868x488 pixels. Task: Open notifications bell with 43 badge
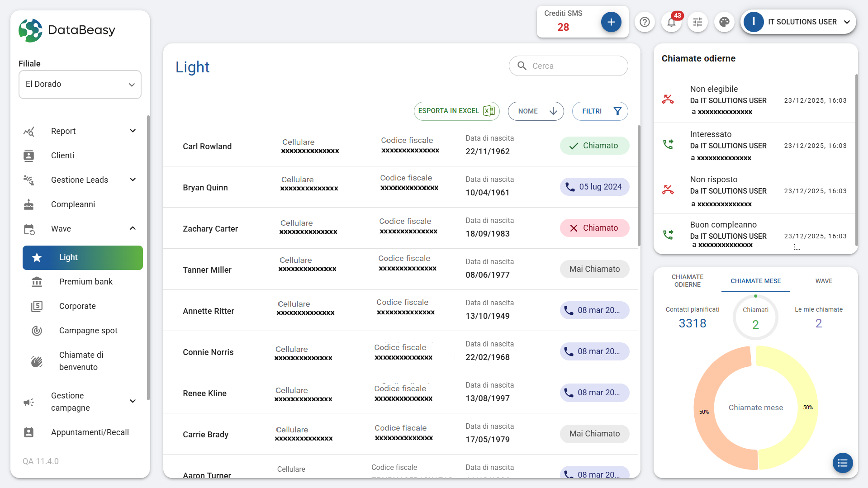[x=671, y=22]
